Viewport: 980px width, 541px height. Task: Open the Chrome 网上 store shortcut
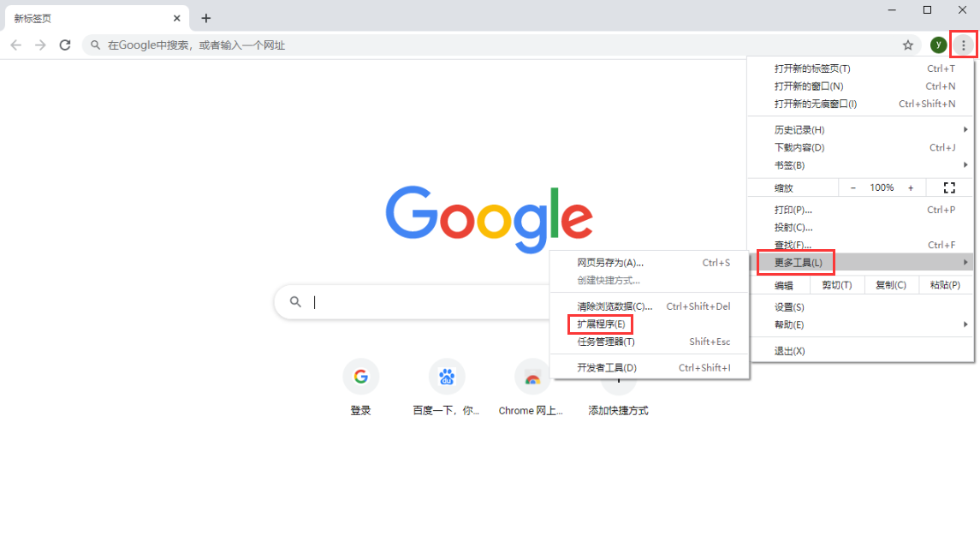pyautogui.click(x=532, y=388)
